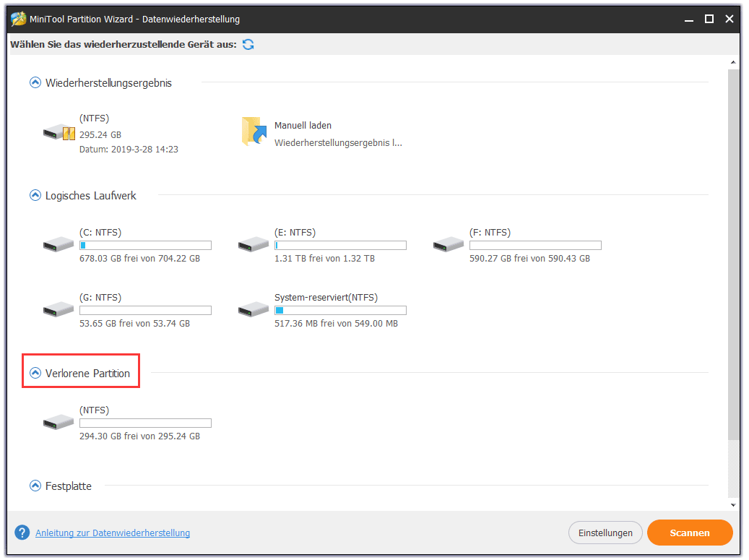Click the F: drive usage bar
749x560 pixels.
tap(535, 246)
